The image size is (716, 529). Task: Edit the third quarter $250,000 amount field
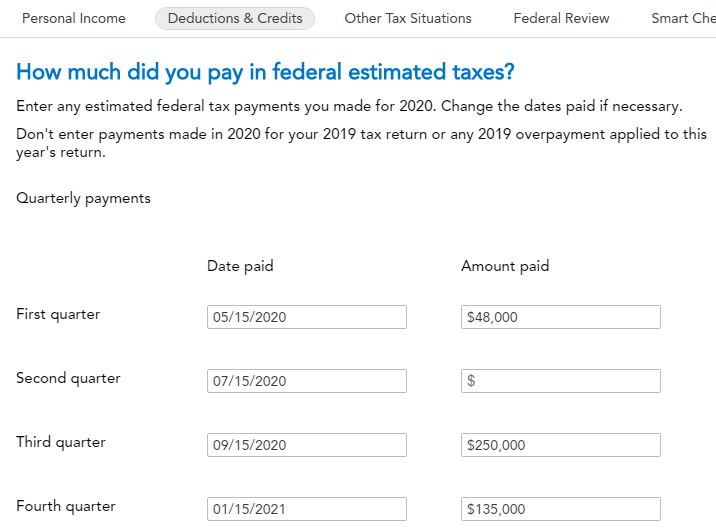click(x=560, y=445)
